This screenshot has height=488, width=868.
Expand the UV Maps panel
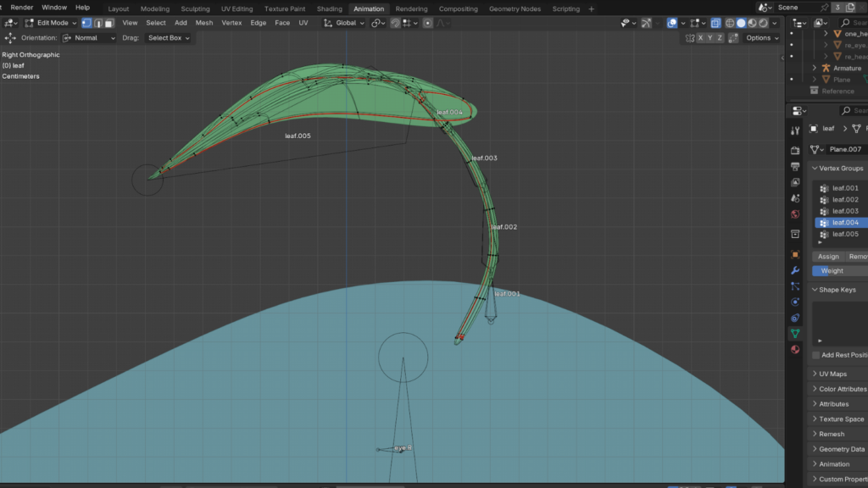tap(815, 374)
